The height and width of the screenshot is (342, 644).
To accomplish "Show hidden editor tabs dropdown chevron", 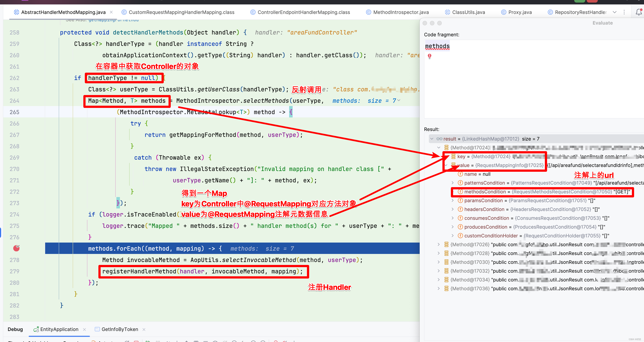I will [614, 12].
